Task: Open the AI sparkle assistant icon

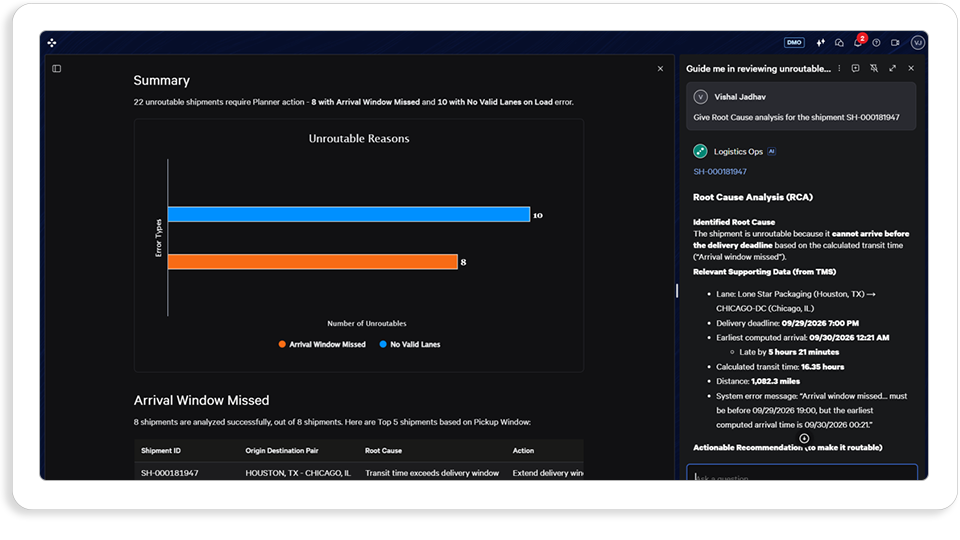Action: pyautogui.click(x=820, y=43)
